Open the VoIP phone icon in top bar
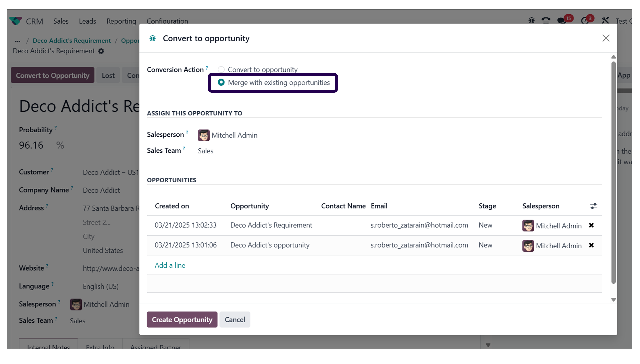 point(546,20)
